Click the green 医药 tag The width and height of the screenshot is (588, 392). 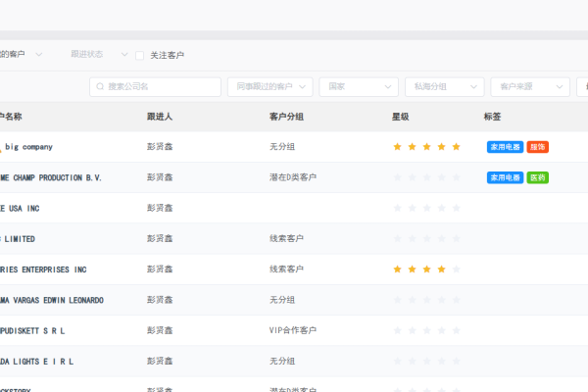(x=537, y=177)
